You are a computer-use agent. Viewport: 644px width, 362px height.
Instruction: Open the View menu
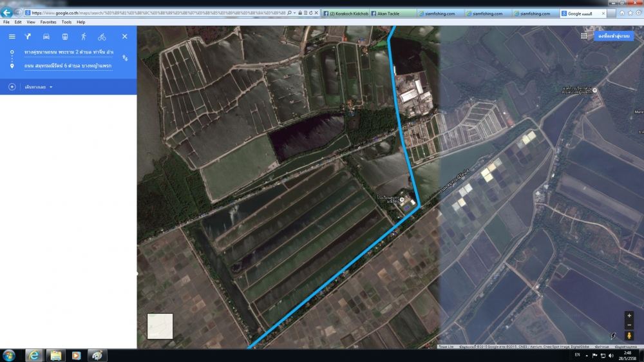coord(31,22)
